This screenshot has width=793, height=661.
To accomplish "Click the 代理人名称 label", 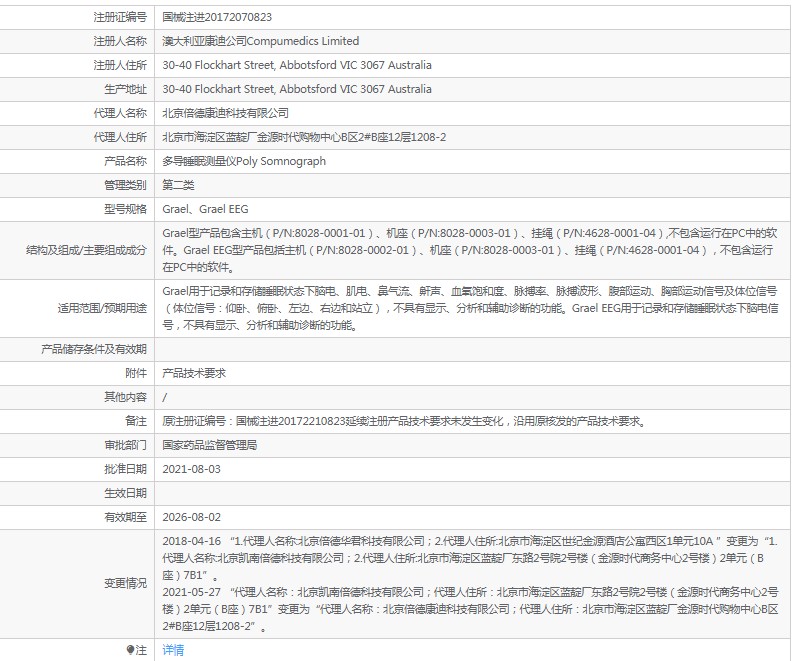I will tap(120, 113).
